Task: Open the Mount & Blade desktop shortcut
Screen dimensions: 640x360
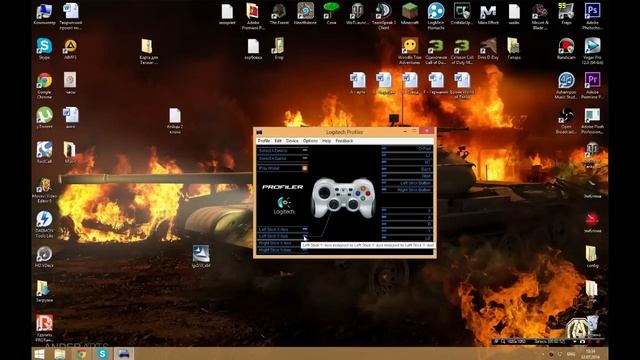Action: click(x=540, y=16)
